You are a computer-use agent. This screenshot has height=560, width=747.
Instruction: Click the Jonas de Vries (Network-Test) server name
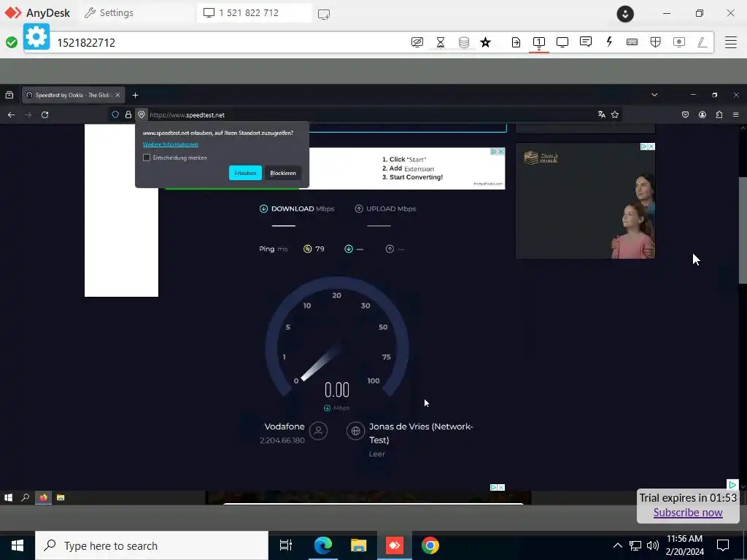[421, 433]
